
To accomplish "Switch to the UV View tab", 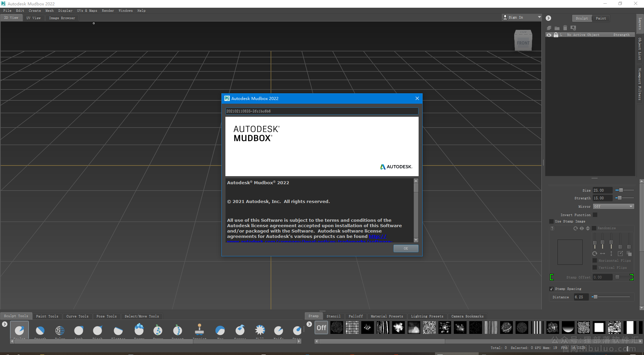I will point(34,18).
